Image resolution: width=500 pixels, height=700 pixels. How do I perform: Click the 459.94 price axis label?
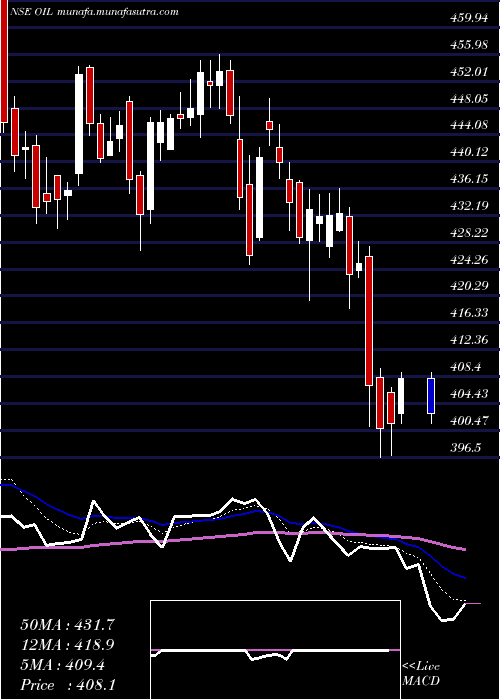point(469,18)
